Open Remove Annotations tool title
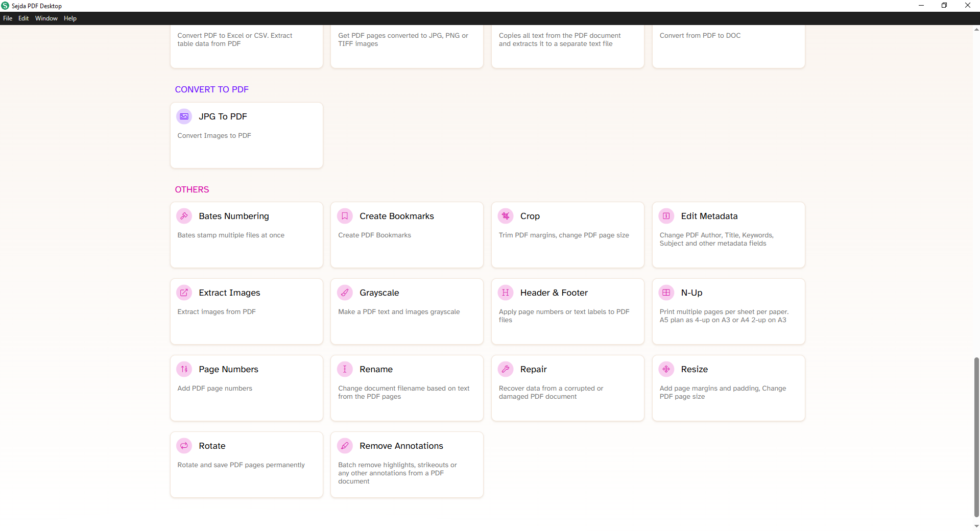Image resolution: width=980 pixels, height=531 pixels. (401, 446)
